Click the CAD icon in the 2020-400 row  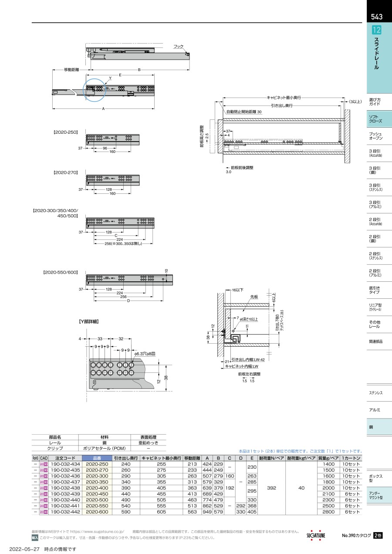(44, 488)
